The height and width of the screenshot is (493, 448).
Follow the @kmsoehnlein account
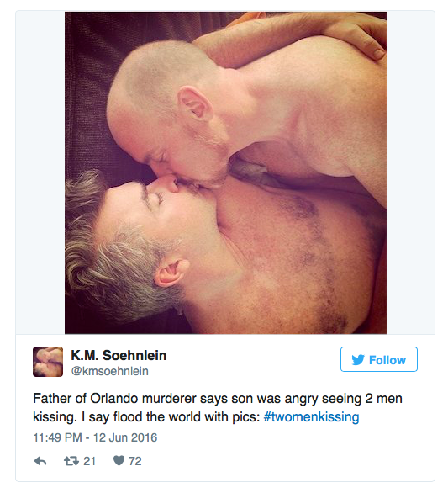click(379, 359)
